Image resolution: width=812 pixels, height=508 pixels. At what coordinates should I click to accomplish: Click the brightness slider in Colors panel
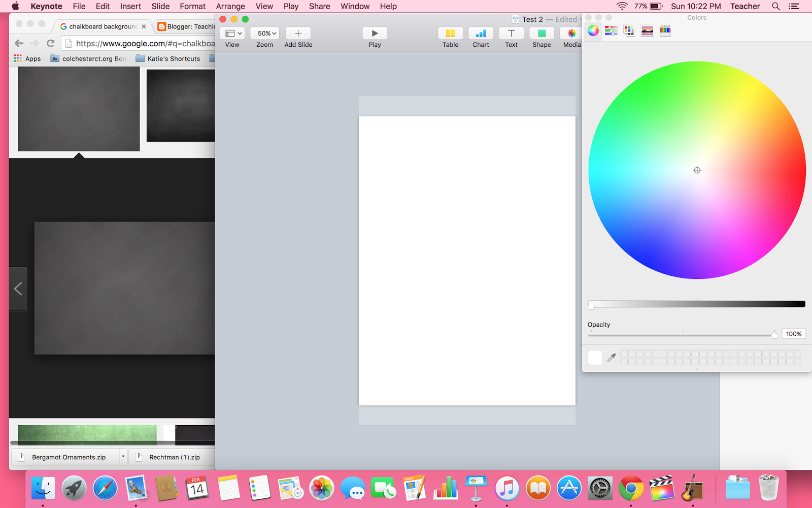(697, 304)
